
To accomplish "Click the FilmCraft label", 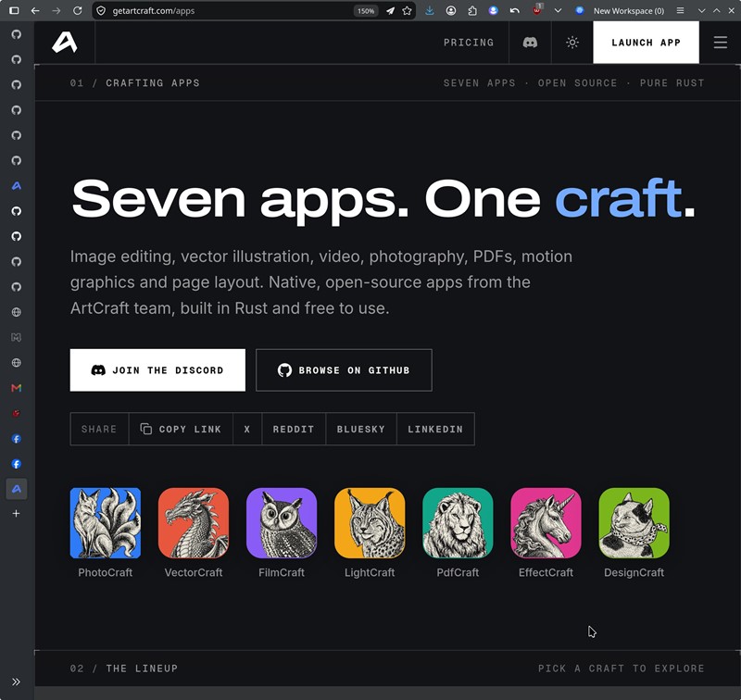I will click(x=282, y=572).
